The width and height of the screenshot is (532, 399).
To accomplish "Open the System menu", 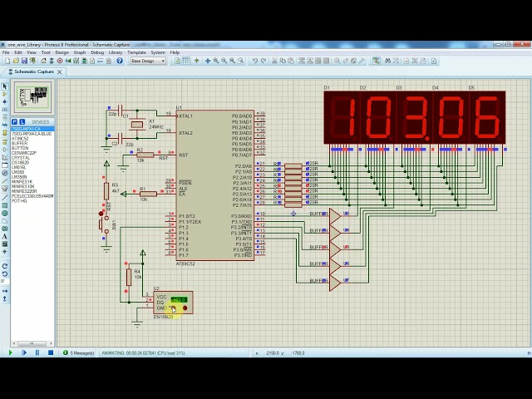I will [158, 52].
